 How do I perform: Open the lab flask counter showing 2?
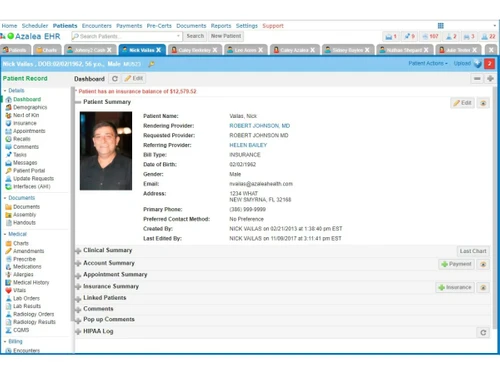[x=451, y=36]
